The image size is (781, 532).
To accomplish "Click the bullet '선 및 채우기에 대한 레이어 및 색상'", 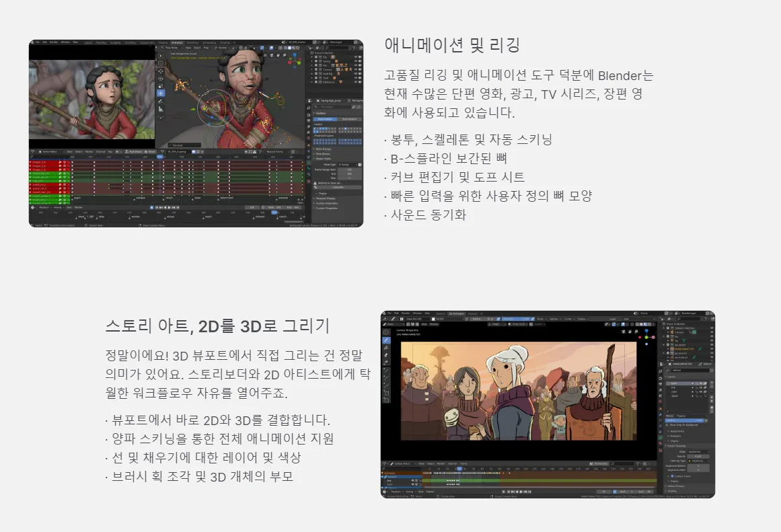I will (203, 458).
